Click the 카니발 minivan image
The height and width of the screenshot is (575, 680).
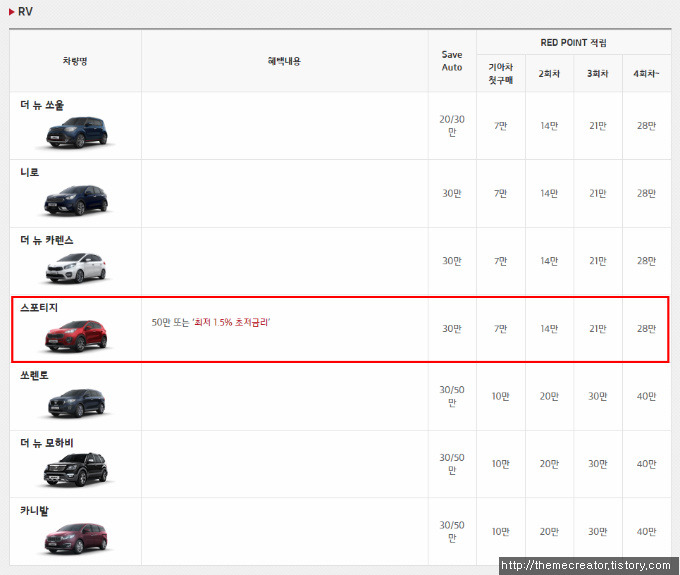coord(76,538)
